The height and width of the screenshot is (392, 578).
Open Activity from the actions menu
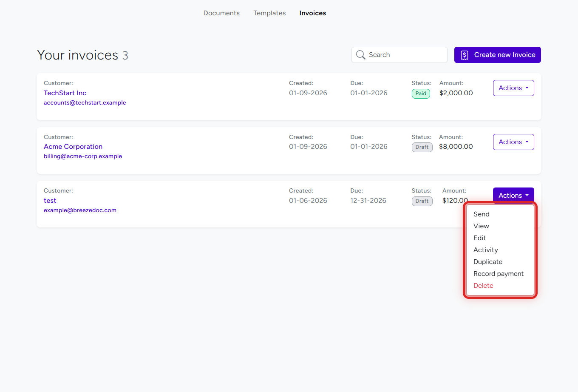(485, 250)
